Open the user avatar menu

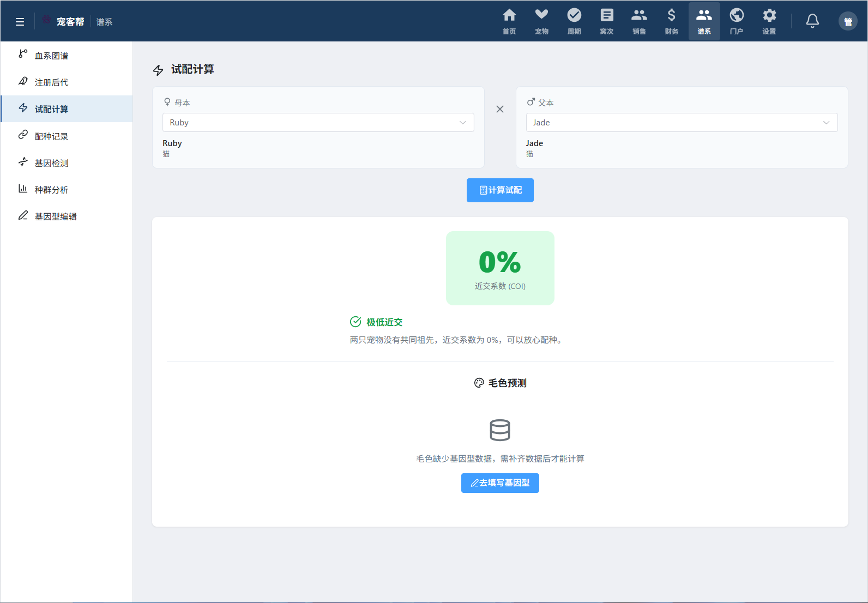[x=848, y=21]
